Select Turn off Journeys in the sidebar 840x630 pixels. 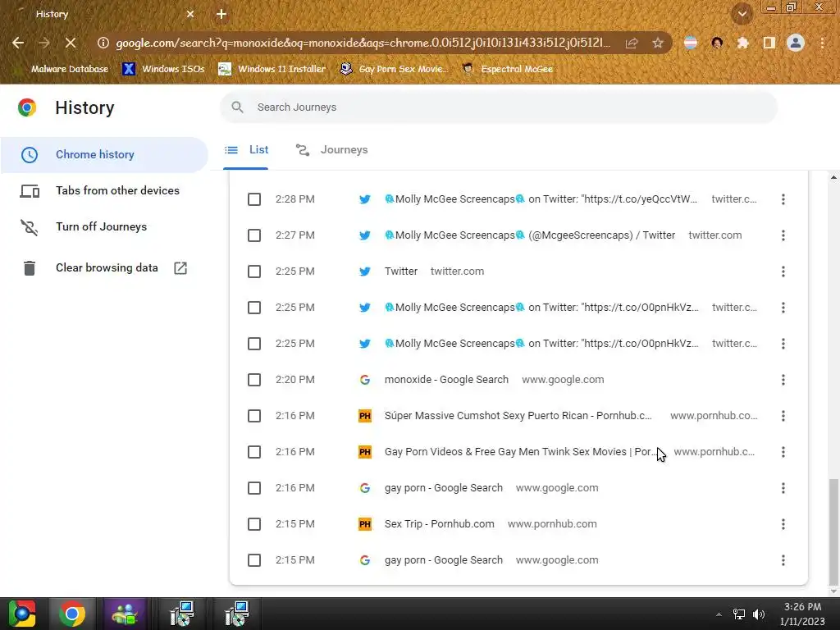[x=104, y=227]
